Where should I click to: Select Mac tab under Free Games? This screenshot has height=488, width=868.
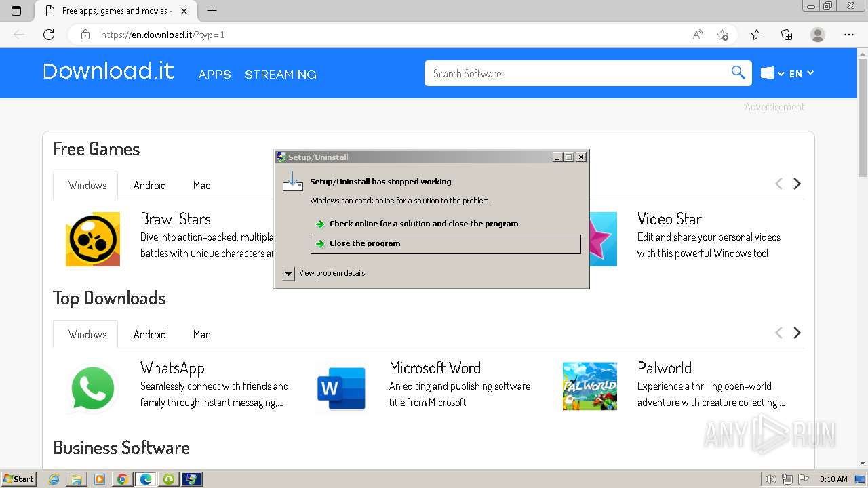pyautogui.click(x=201, y=185)
